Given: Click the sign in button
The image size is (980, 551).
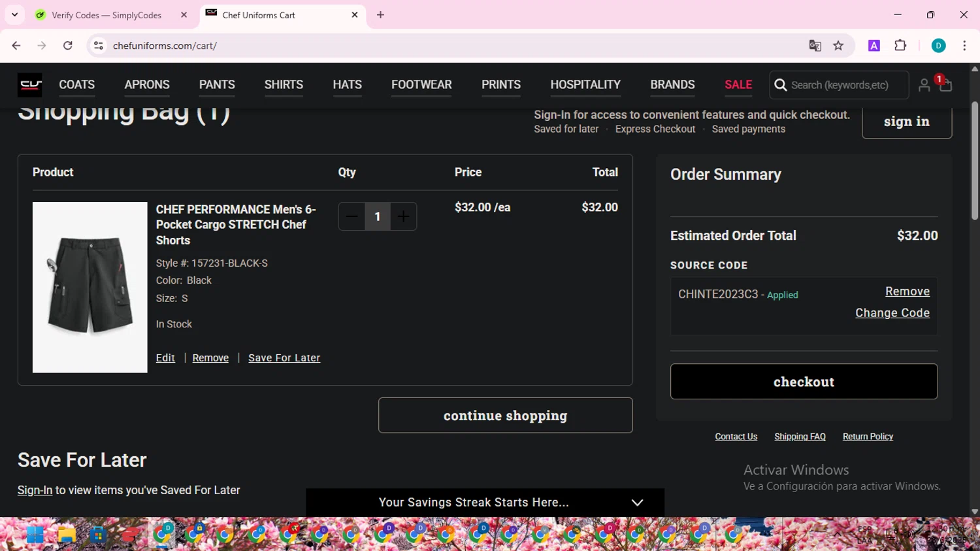Looking at the screenshot, I should pyautogui.click(x=907, y=122).
